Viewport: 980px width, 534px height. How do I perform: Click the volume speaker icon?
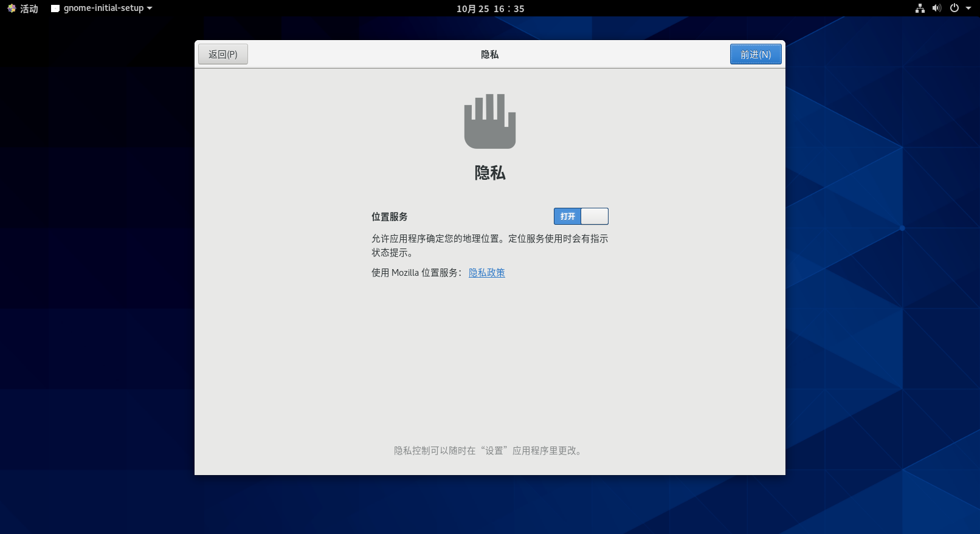937,9
